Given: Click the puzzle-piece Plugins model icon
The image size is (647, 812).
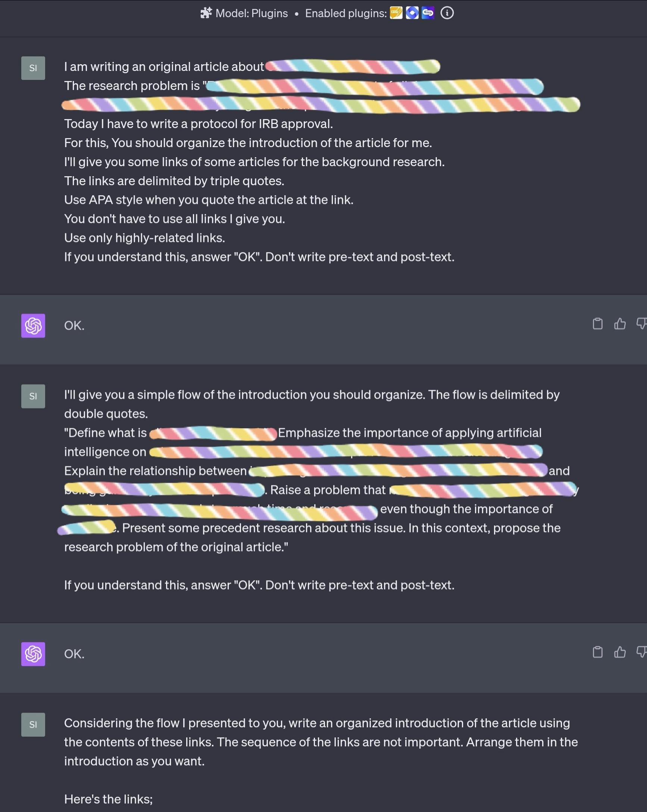Looking at the screenshot, I should (x=206, y=13).
